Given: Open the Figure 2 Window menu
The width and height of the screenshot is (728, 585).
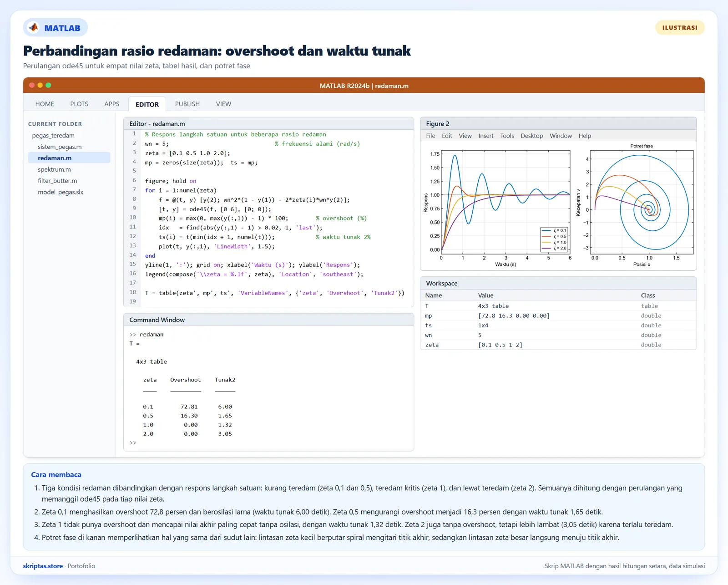Looking at the screenshot, I should tap(561, 136).
